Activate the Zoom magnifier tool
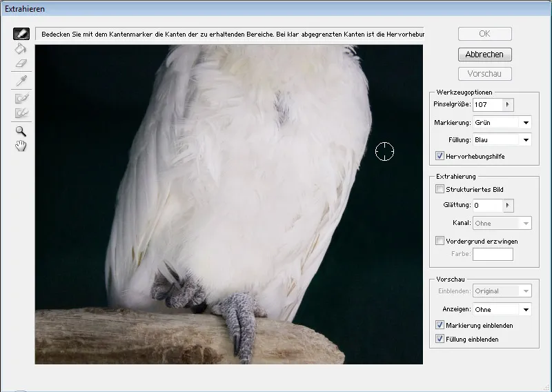Screen dimensions: 552x392 21,130
